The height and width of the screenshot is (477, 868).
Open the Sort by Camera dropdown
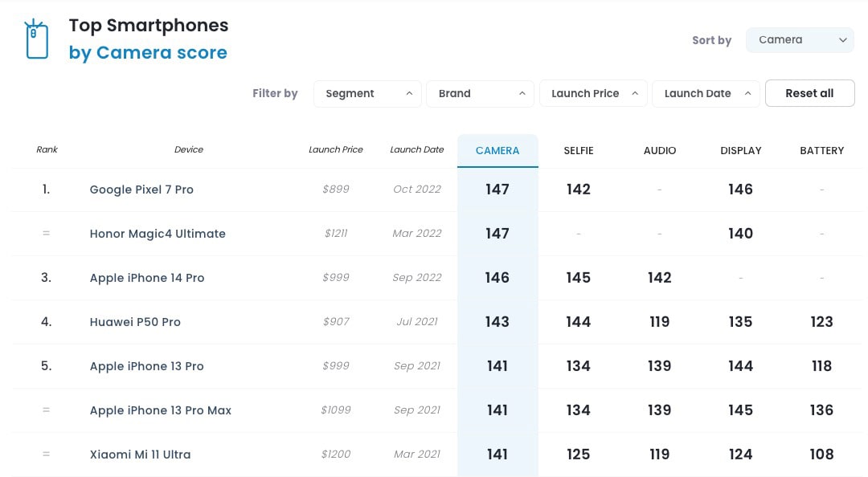799,39
